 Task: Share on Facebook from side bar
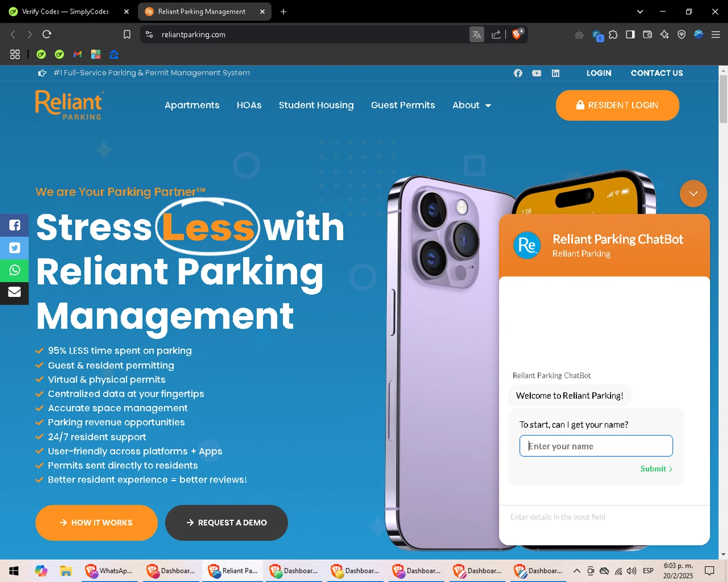pos(15,225)
